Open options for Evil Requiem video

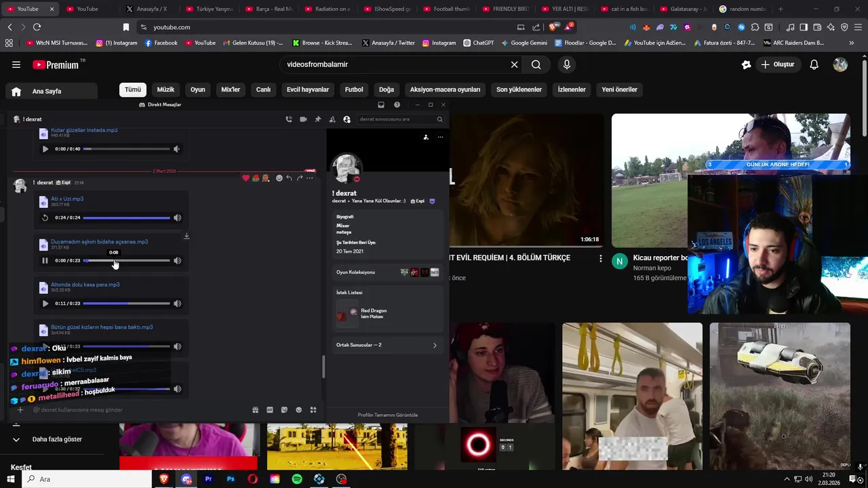click(600, 258)
